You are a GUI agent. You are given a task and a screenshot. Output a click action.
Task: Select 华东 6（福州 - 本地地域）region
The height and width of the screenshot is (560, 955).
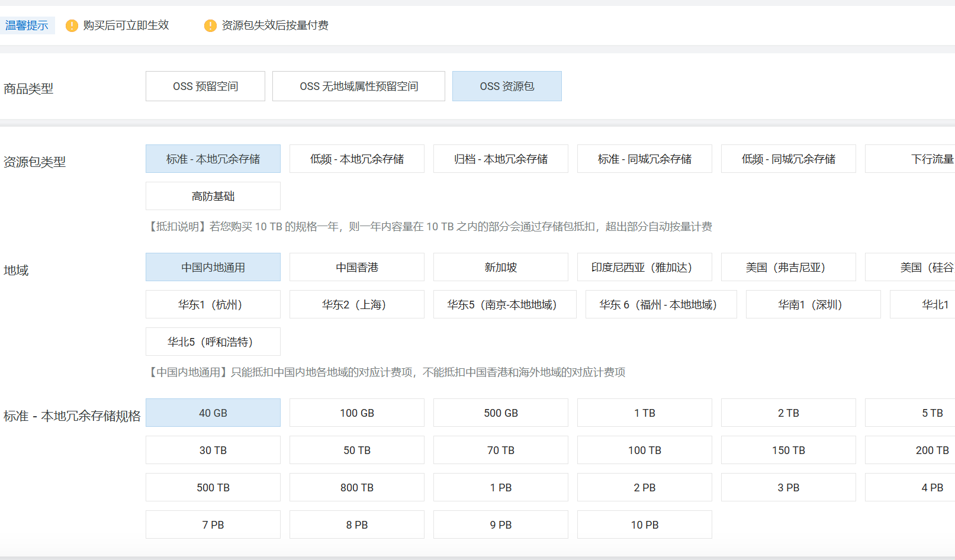[661, 304]
